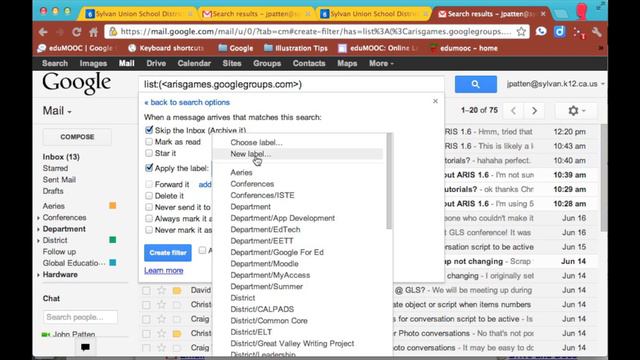640x360 pixels.
Task: Expand the District label in the sidebar
Action: (x=39, y=241)
